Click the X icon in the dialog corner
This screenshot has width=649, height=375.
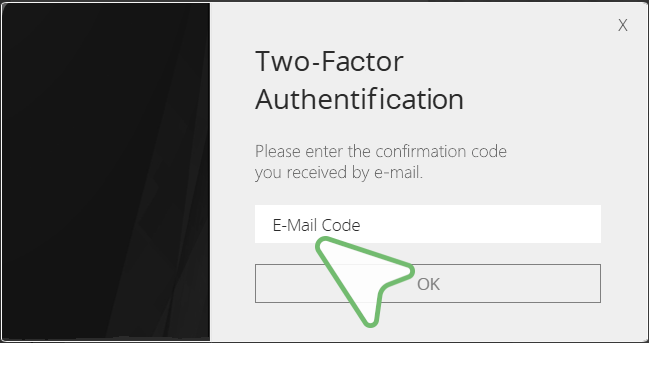click(623, 25)
